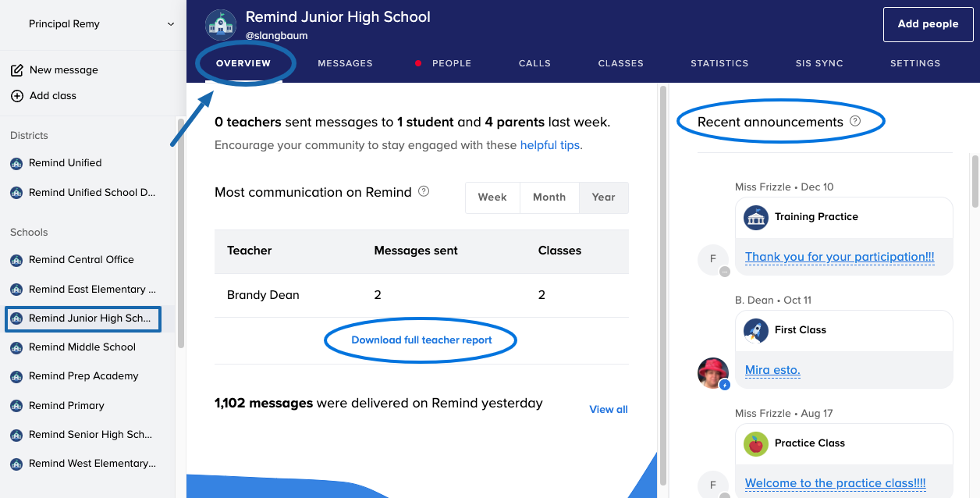Click the First Class rocket icon
This screenshot has height=498, width=980.
pos(755,330)
